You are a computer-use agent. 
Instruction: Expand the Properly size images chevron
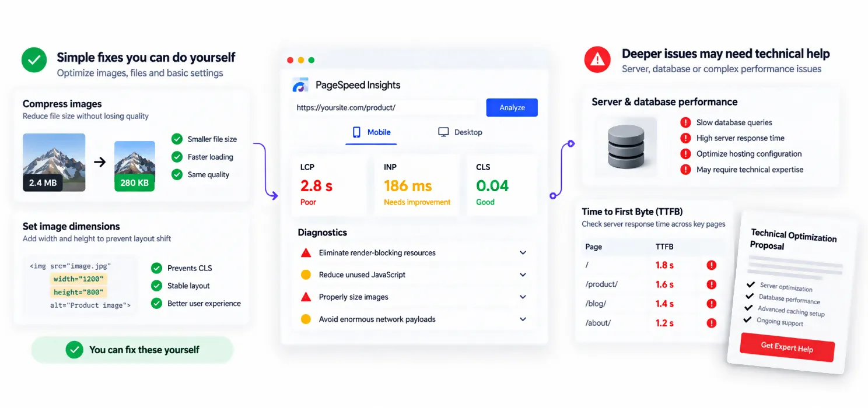(523, 297)
